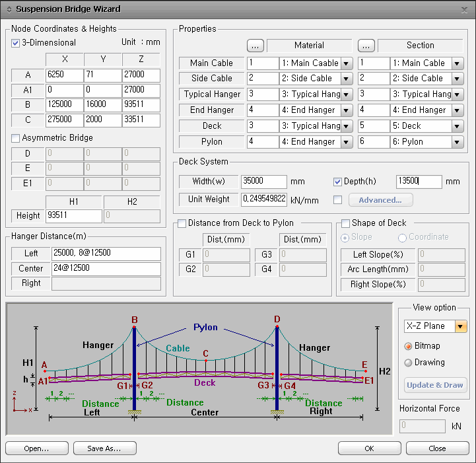Click the Open... button
The height and width of the screenshot is (463, 476).
point(36,448)
